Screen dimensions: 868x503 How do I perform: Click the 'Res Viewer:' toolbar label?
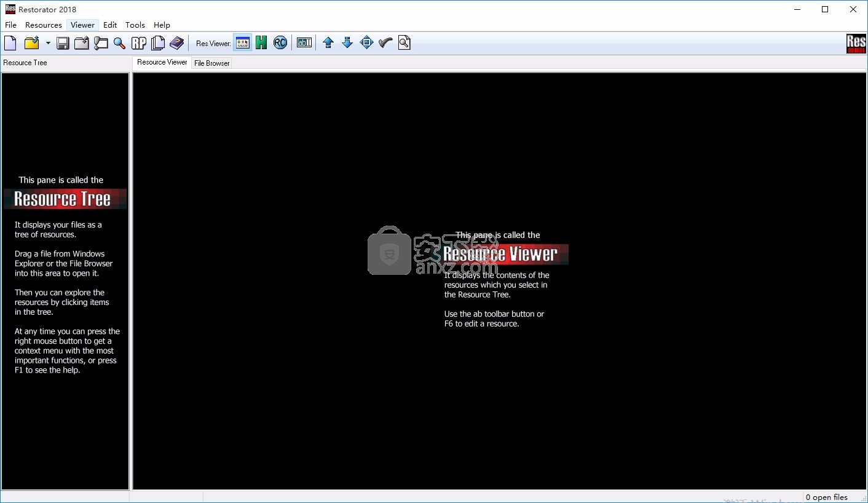coord(213,44)
